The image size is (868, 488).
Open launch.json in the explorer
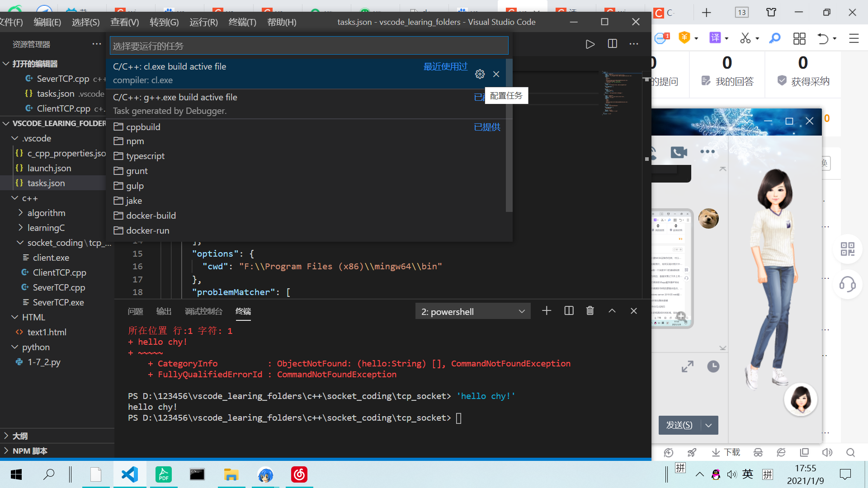tap(49, 168)
